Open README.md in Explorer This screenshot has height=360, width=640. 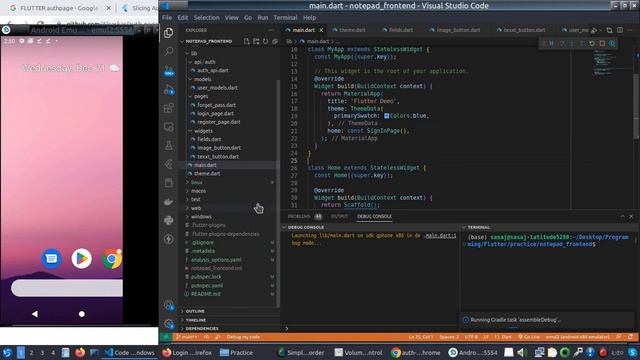205,294
